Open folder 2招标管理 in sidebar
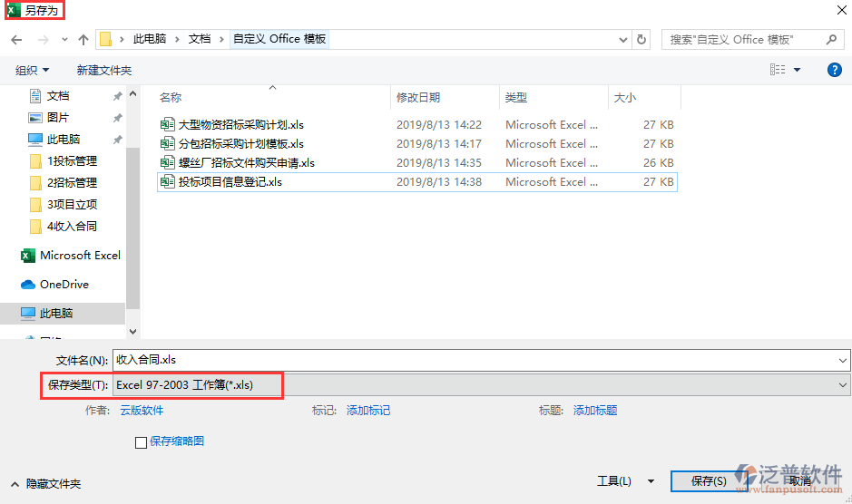 coord(72,183)
